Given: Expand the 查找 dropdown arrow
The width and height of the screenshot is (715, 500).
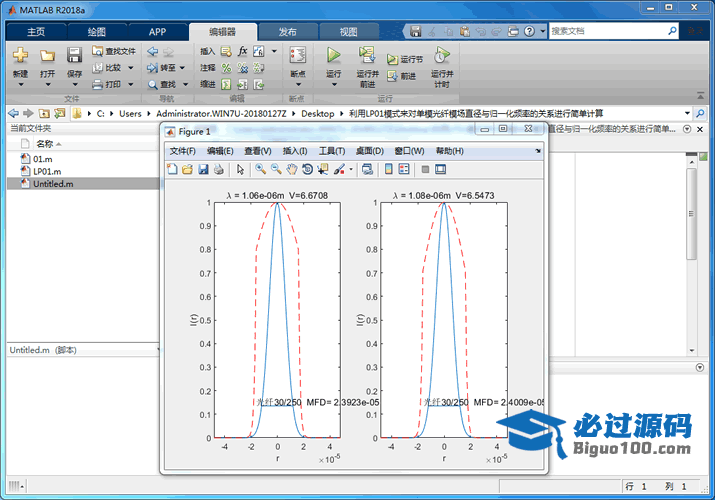Looking at the screenshot, I should 186,84.
